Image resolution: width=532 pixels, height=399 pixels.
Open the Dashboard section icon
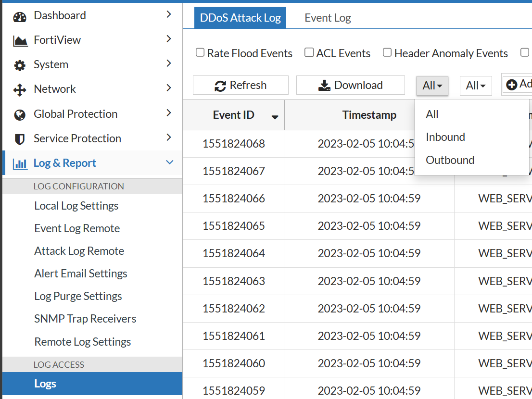coord(19,15)
